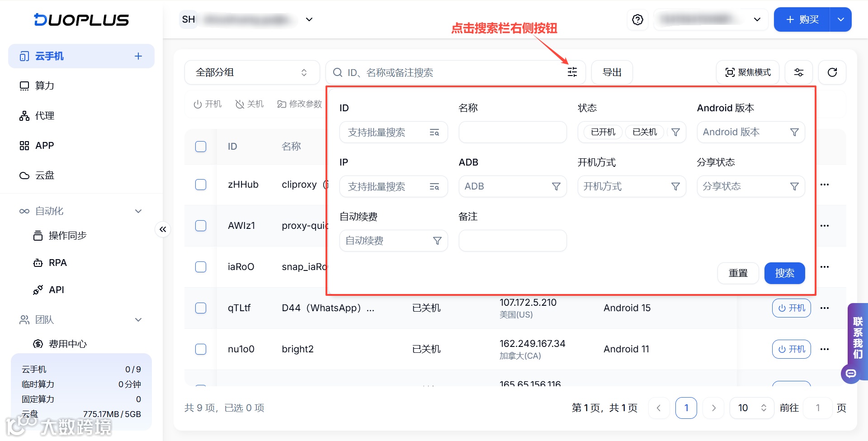
Task: Check the qTLtf row checkbox
Action: [201, 308]
